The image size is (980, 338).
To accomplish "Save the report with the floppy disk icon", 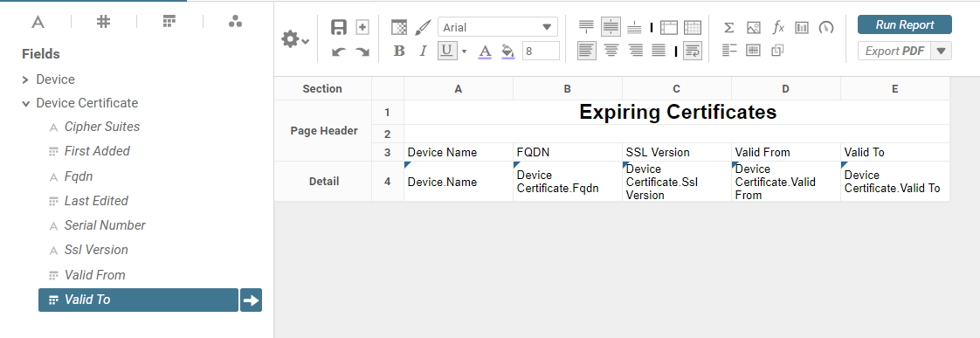I will click(x=339, y=27).
